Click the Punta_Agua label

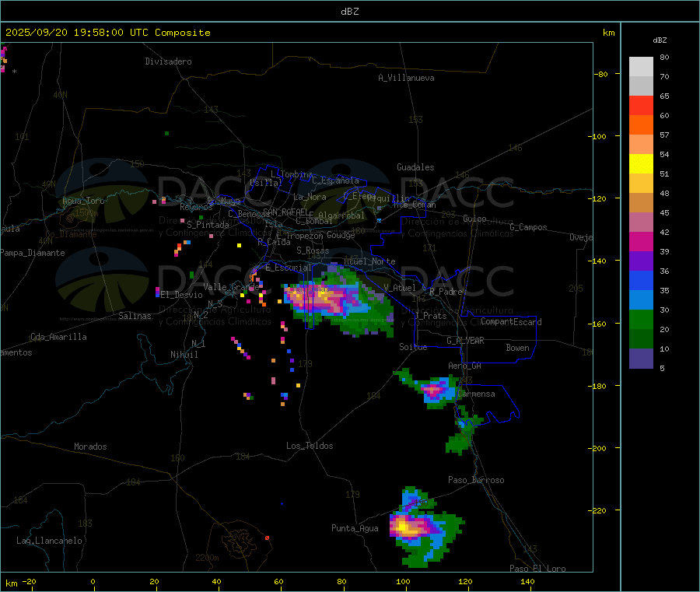[x=355, y=528]
